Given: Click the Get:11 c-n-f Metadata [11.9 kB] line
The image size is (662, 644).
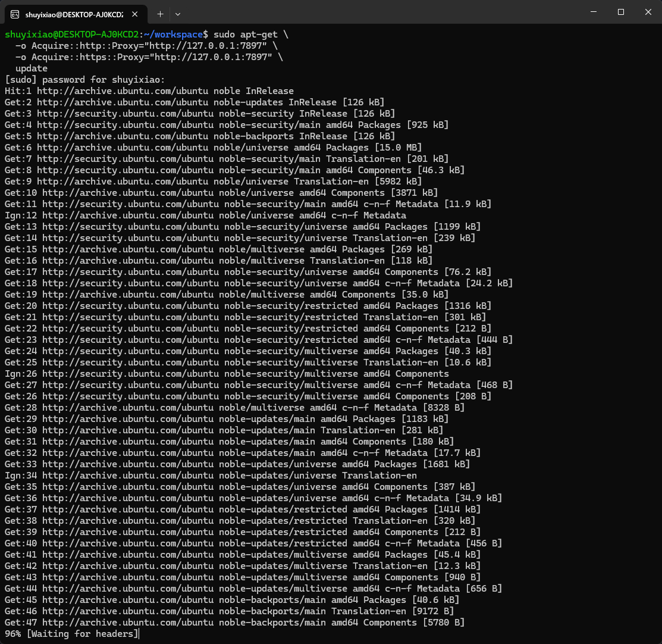Looking at the screenshot, I should [248, 204].
